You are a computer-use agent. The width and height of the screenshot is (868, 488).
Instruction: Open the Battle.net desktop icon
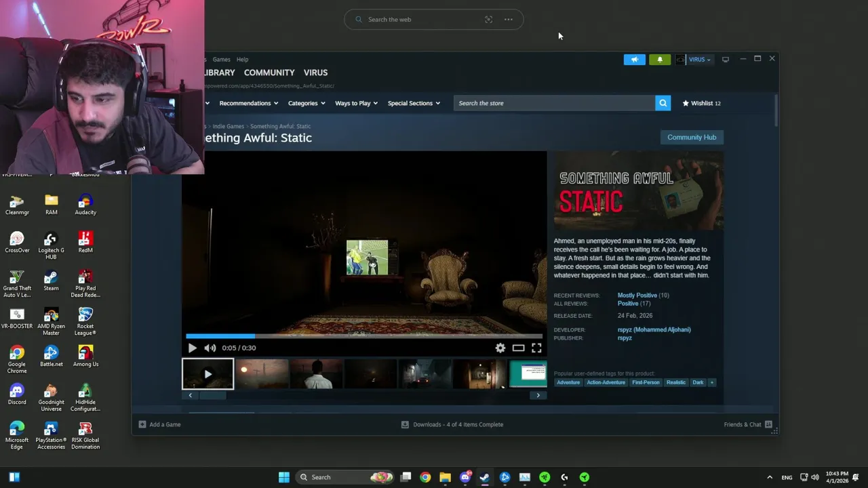(51, 357)
